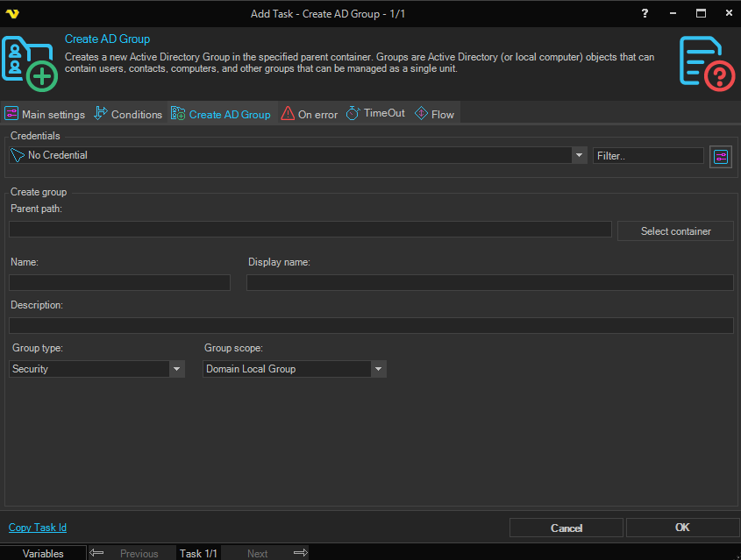Open credential manager icon next to Filter
Image resolution: width=741 pixels, height=560 pixels.
click(721, 157)
